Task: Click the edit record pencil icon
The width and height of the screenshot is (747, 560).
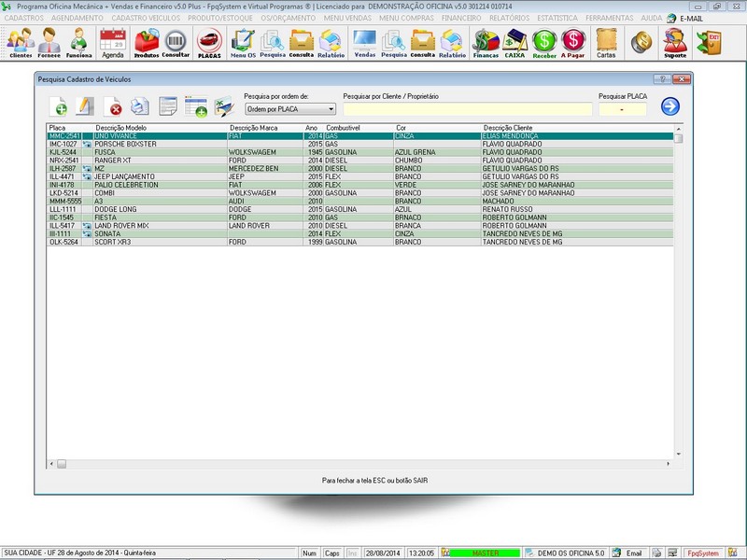Action: pos(85,106)
